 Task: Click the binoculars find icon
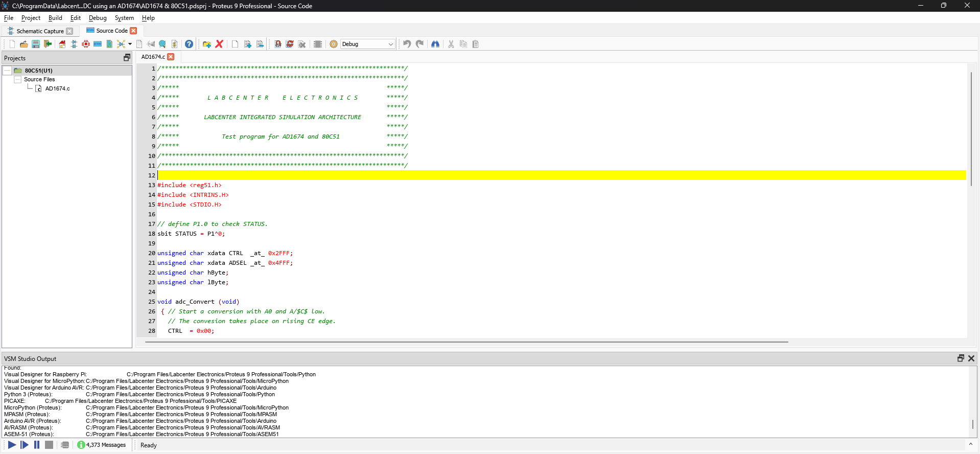click(435, 44)
